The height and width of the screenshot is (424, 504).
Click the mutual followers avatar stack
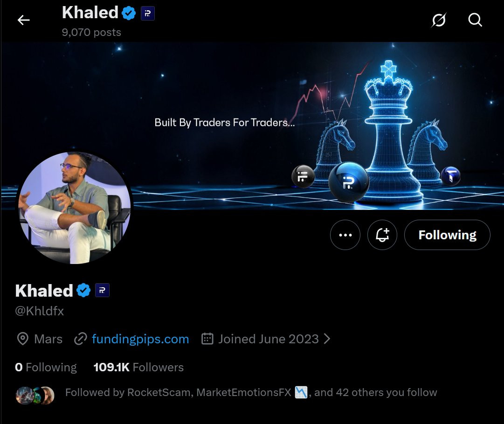tap(35, 395)
